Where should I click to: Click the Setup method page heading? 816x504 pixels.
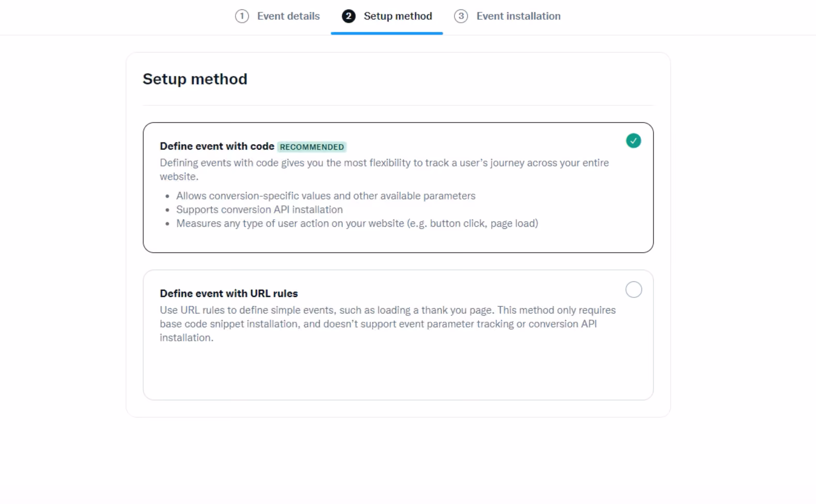coord(195,79)
